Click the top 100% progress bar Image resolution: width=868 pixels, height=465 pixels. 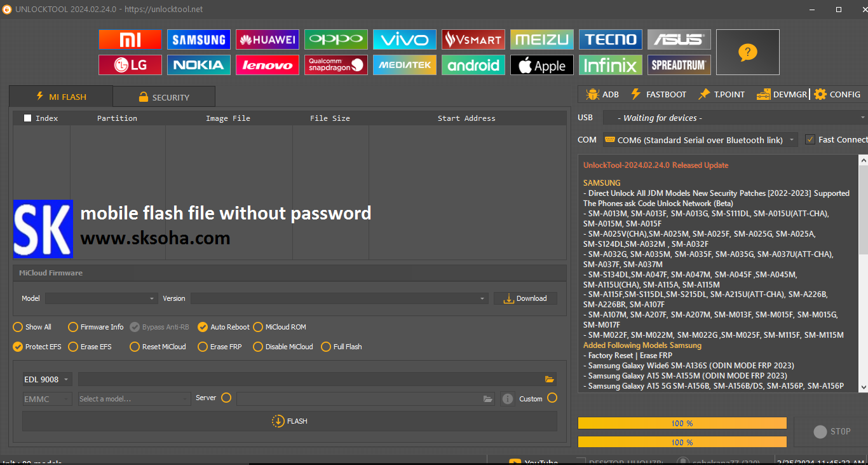click(x=682, y=423)
